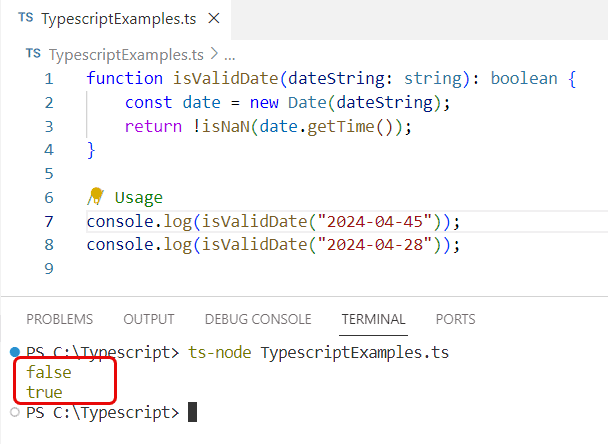Open the breadcrumb ellipsis item
This screenshot has height=444, width=608.
tap(230, 57)
